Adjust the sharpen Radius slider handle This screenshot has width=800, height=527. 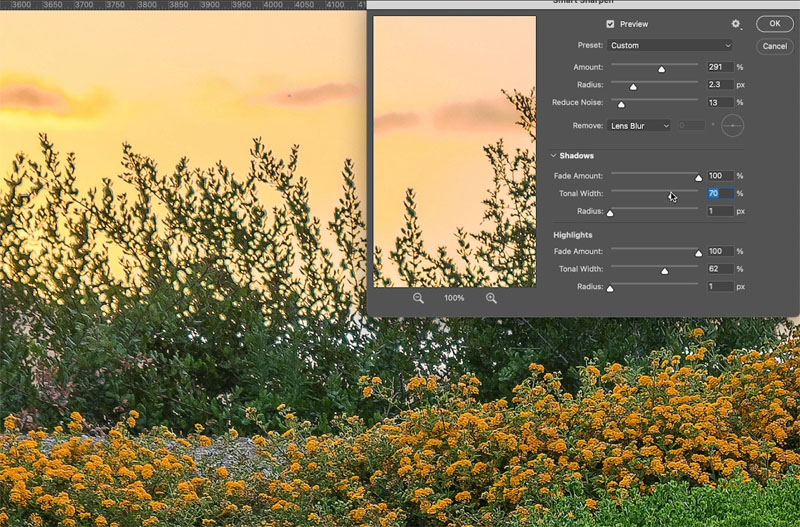click(x=633, y=87)
